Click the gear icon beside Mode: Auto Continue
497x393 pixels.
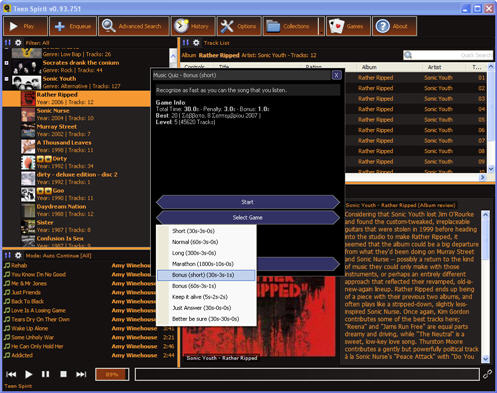tap(18, 255)
